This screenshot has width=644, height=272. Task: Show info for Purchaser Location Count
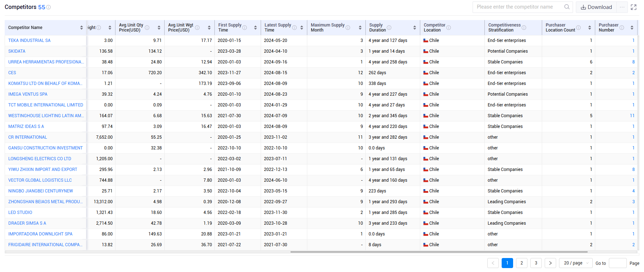click(578, 28)
